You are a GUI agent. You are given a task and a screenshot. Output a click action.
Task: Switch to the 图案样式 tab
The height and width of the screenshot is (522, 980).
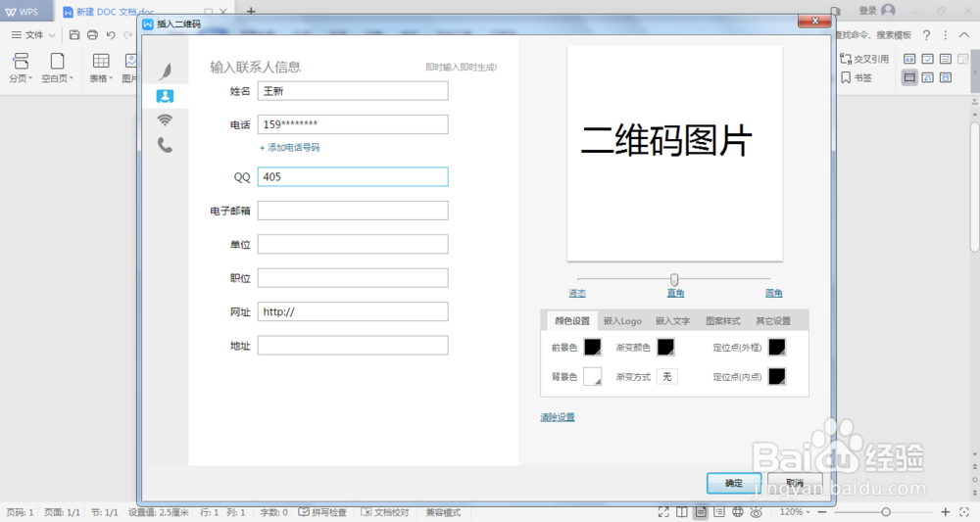[x=722, y=321]
